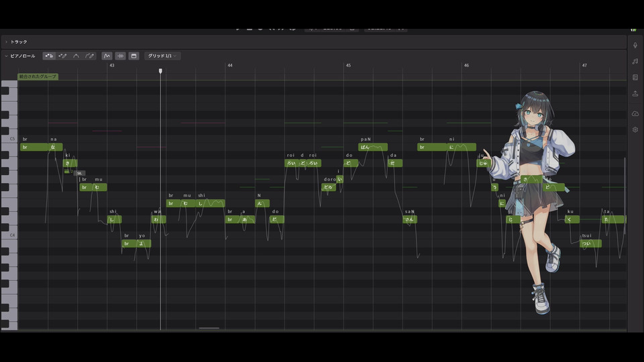Select the な note at C5
Screen dimensions: 644x362
pyautogui.click(x=56, y=147)
